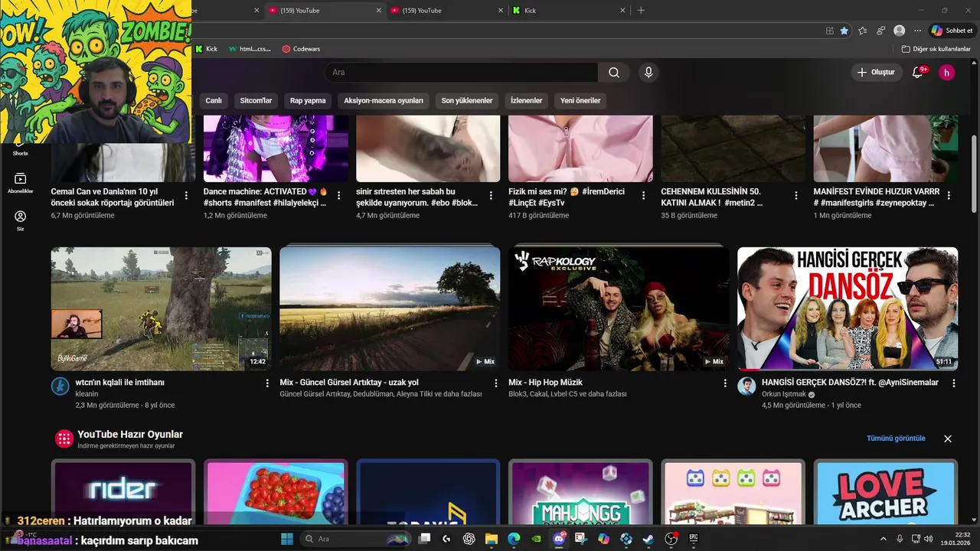980x551 pixels.
Task: Open options for Dance machine: ACTIVATED short
Action: pos(338,196)
